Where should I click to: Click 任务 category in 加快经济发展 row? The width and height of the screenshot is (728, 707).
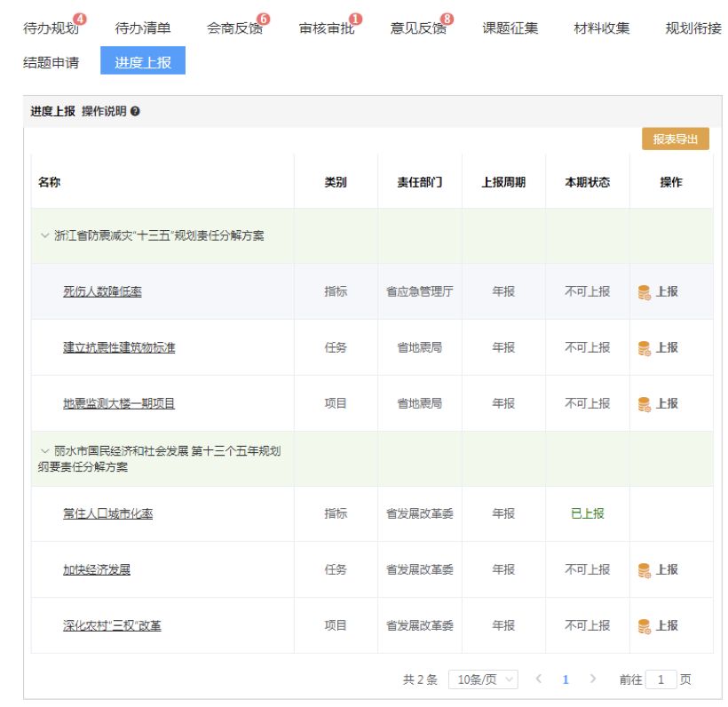pyautogui.click(x=336, y=569)
